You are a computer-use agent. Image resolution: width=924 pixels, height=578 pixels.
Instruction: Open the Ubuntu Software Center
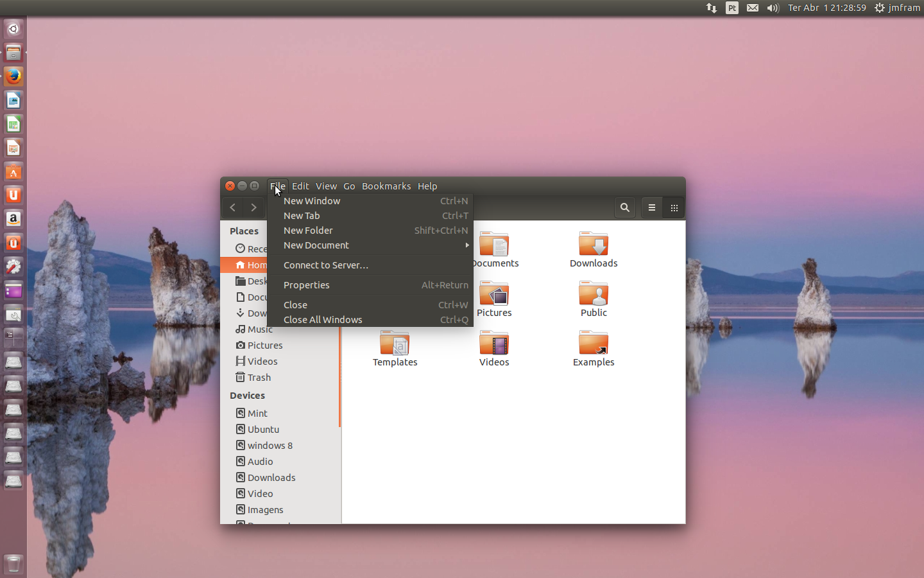pos(13,171)
